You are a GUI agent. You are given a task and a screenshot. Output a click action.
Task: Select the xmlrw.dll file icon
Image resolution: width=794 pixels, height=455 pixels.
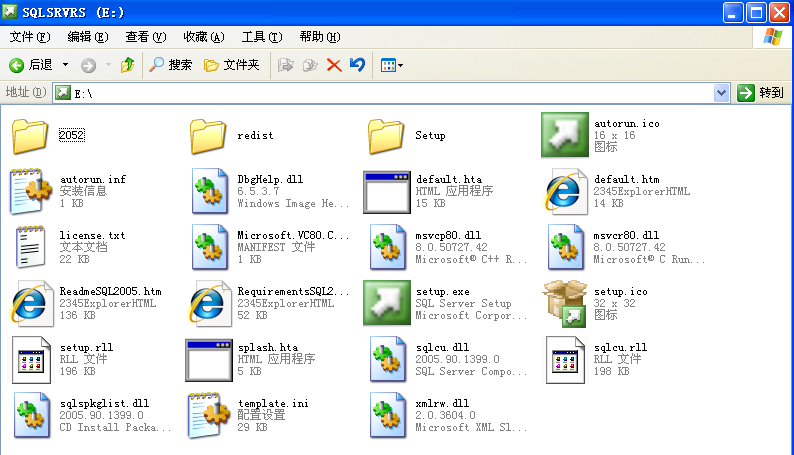pyautogui.click(x=387, y=416)
